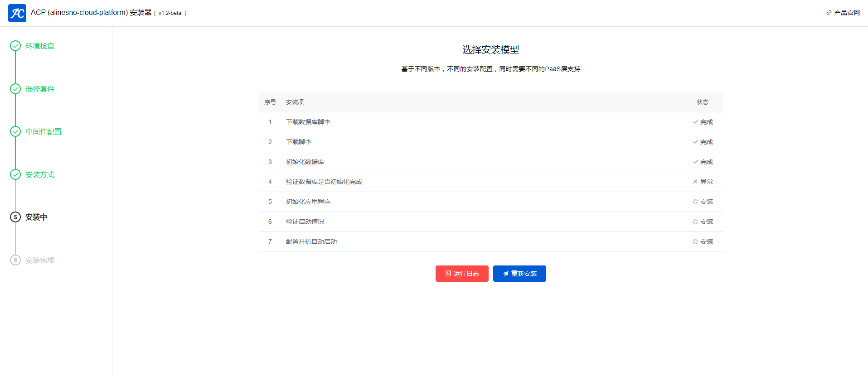Click the 中间件配置 step checkmark icon

click(15, 131)
